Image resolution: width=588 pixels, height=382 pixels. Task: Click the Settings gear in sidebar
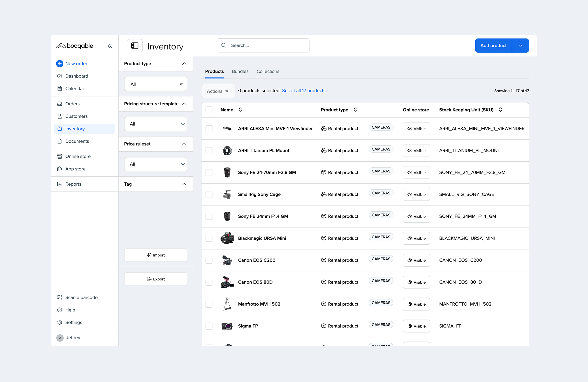[x=60, y=322]
